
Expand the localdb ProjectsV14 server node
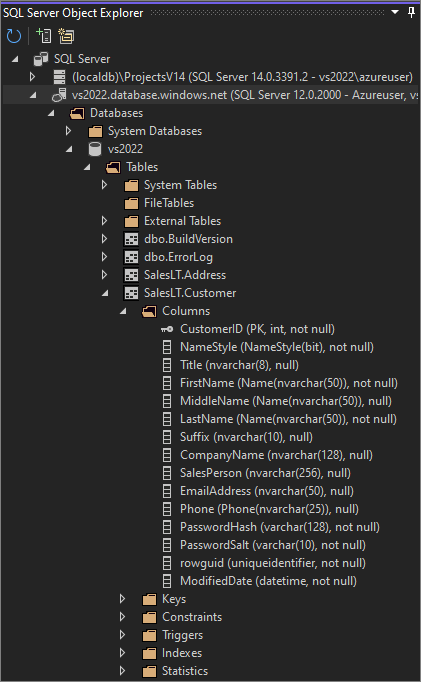(x=32, y=77)
